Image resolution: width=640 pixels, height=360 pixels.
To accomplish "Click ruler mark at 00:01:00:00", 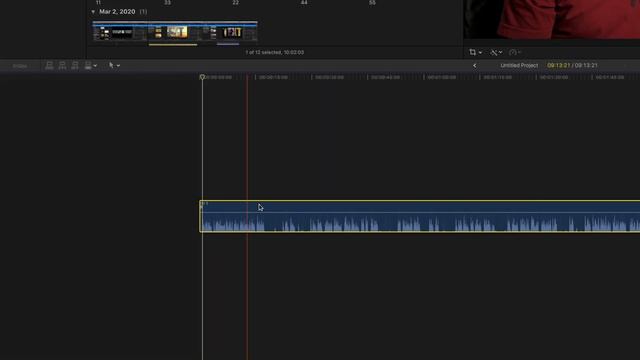I will 441,77.
